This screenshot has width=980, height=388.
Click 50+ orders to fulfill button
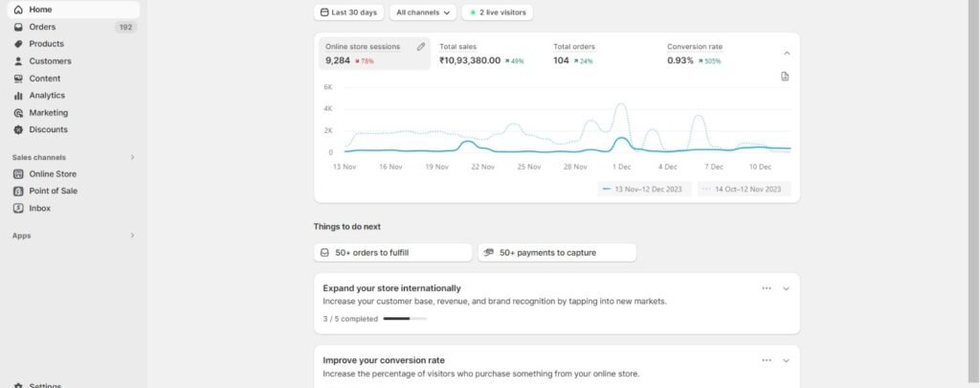pyautogui.click(x=392, y=253)
